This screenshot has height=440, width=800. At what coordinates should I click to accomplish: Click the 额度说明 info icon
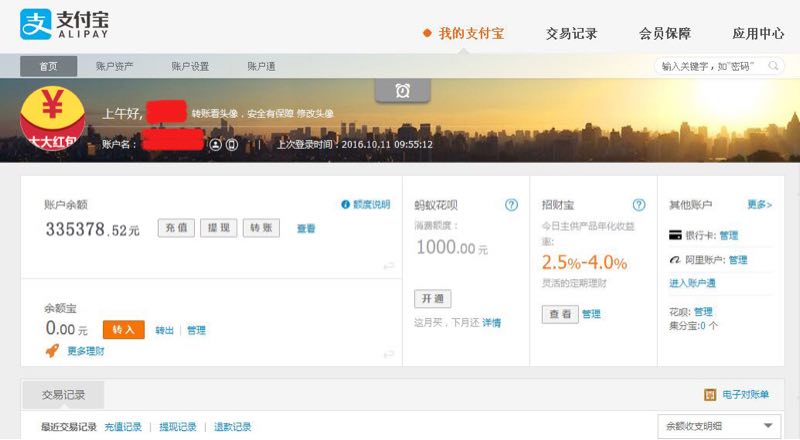(x=345, y=204)
